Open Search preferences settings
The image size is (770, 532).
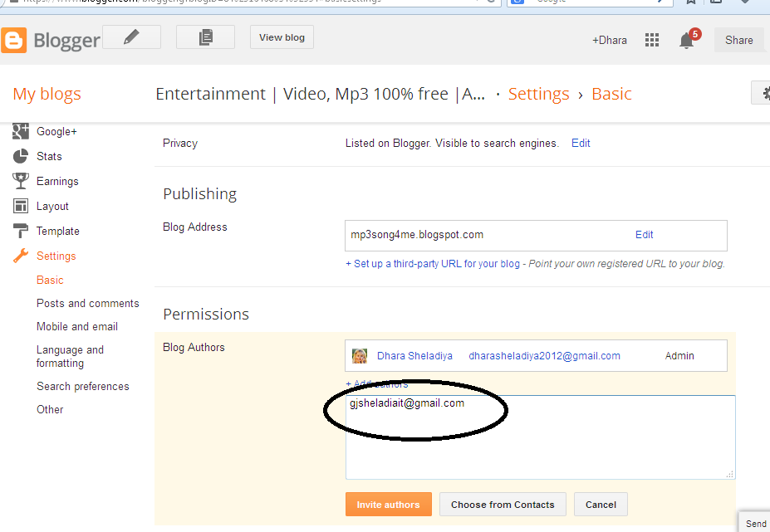[83, 386]
